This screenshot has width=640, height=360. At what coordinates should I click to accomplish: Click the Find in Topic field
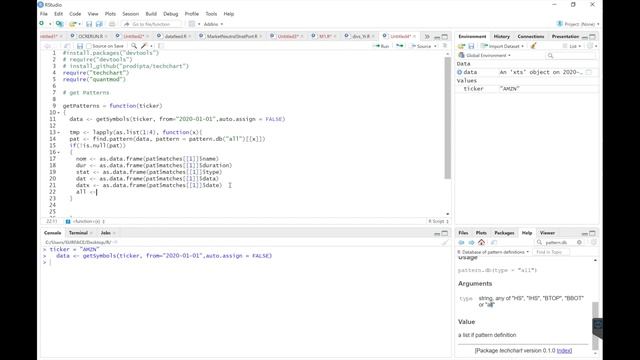pyautogui.click(x=551, y=252)
